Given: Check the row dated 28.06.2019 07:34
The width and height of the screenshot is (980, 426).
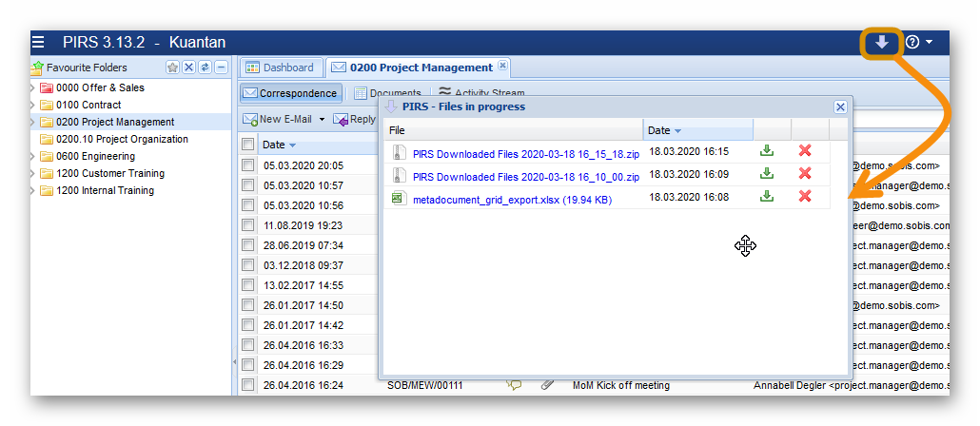Looking at the screenshot, I should click(248, 245).
